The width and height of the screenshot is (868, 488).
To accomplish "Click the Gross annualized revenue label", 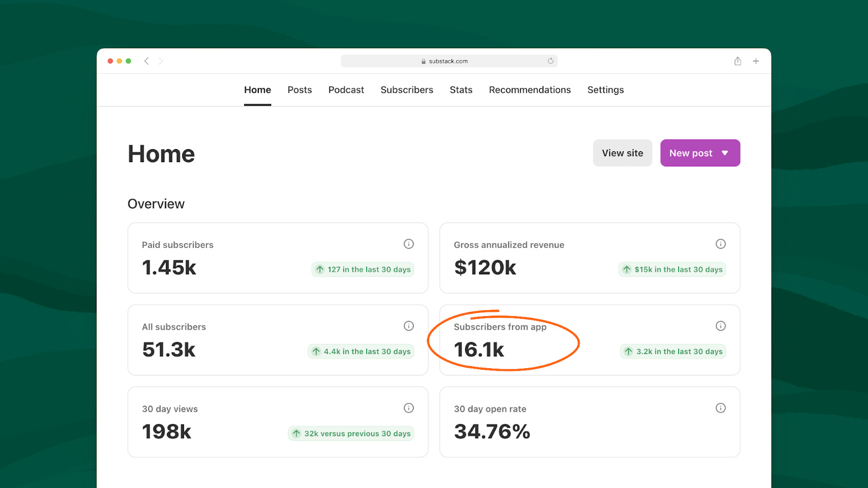I will click(x=509, y=245).
